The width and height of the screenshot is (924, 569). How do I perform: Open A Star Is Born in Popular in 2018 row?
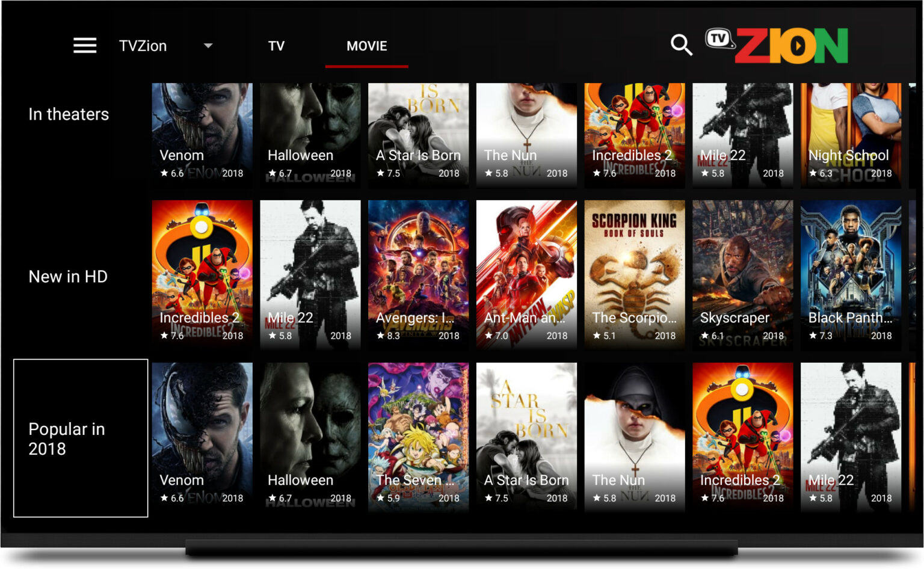[x=526, y=437]
